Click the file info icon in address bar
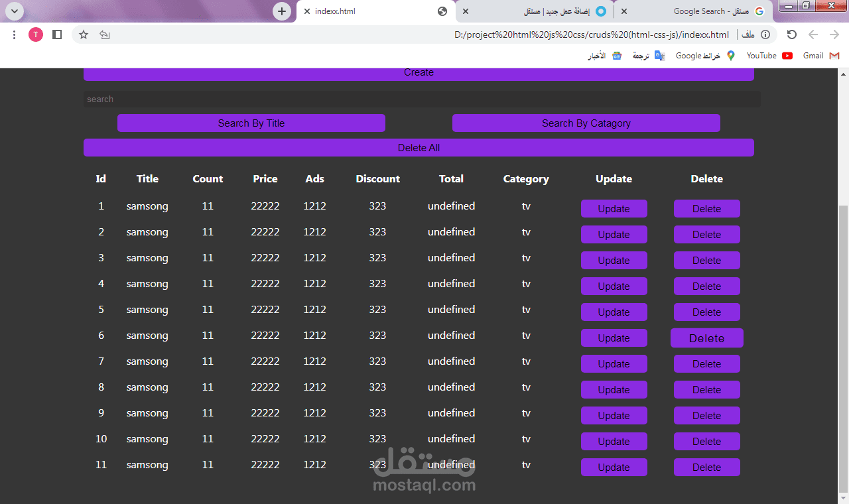The height and width of the screenshot is (504, 849). pyautogui.click(x=765, y=34)
